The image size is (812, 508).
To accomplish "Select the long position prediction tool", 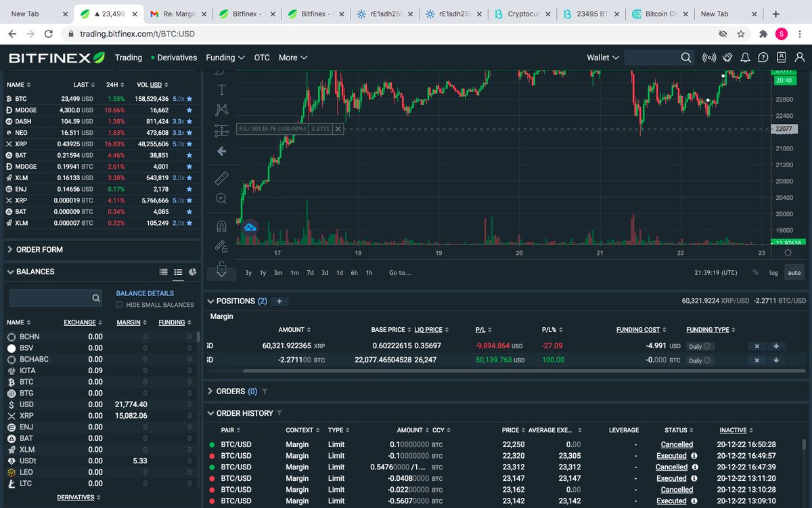I will [221, 131].
